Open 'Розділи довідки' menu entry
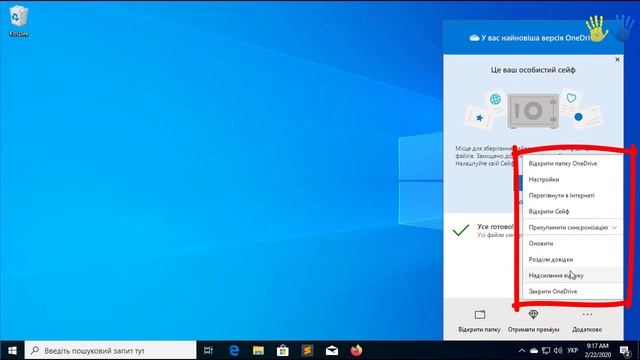This screenshot has width=640, height=360. coord(573,259)
